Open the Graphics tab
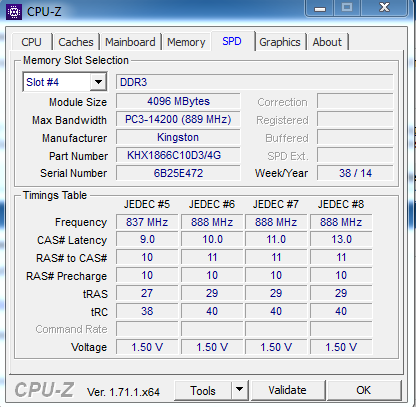The height and width of the screenshot is (407, 416). (280, 42)
